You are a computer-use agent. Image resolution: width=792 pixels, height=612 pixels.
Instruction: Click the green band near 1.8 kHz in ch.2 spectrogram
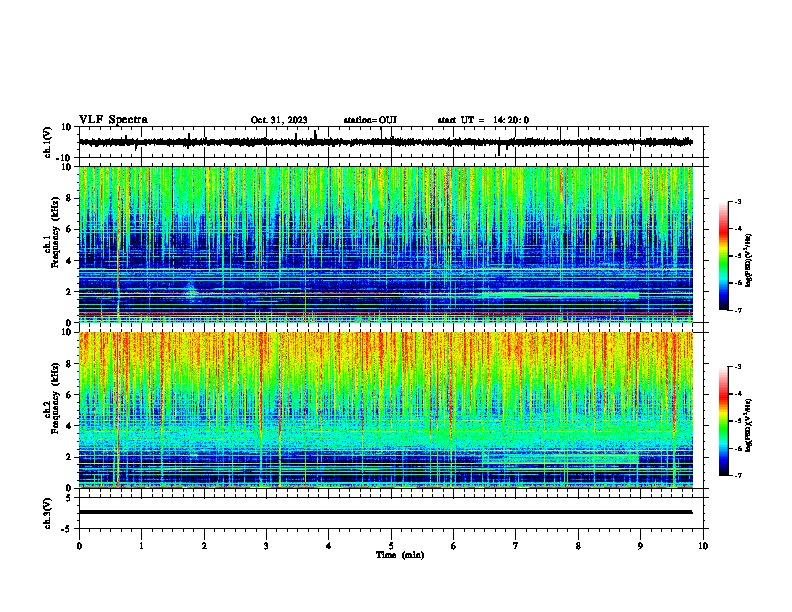tap(560, 458)
